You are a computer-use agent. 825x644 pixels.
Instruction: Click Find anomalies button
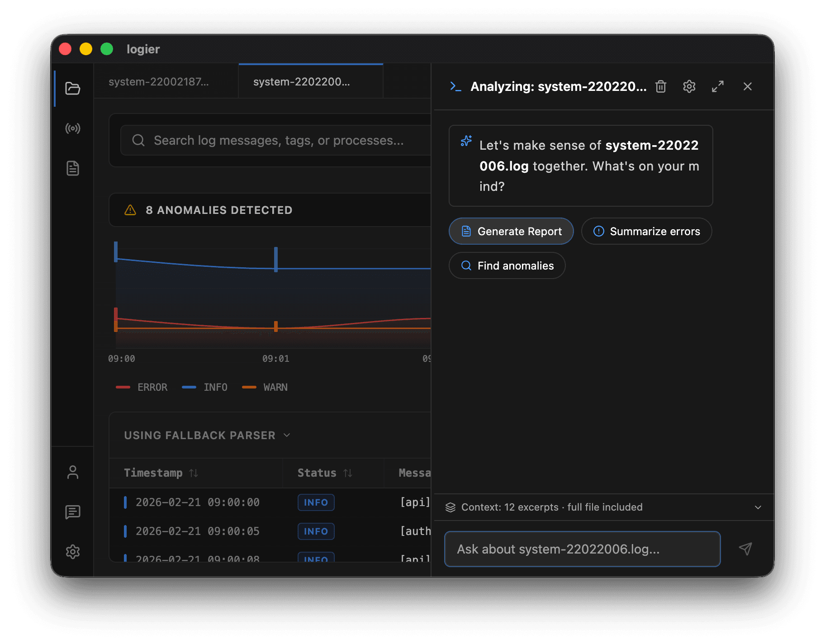click(507, 265)
